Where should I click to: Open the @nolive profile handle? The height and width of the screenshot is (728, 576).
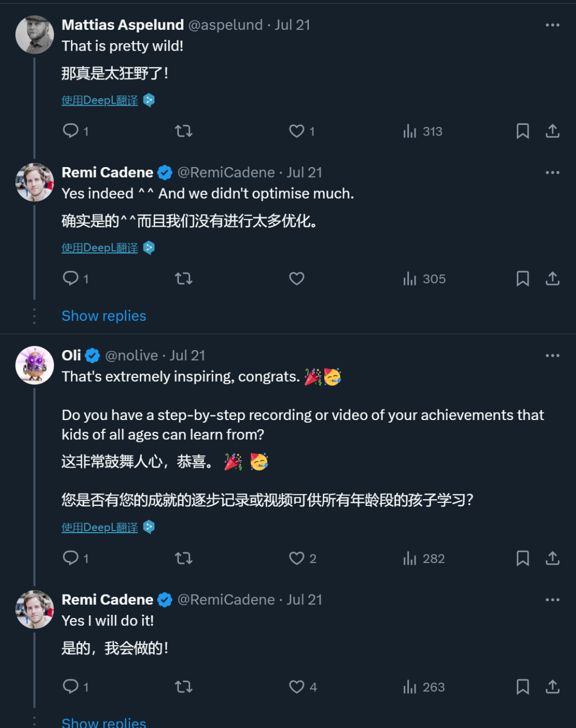[x=132, y=355]
